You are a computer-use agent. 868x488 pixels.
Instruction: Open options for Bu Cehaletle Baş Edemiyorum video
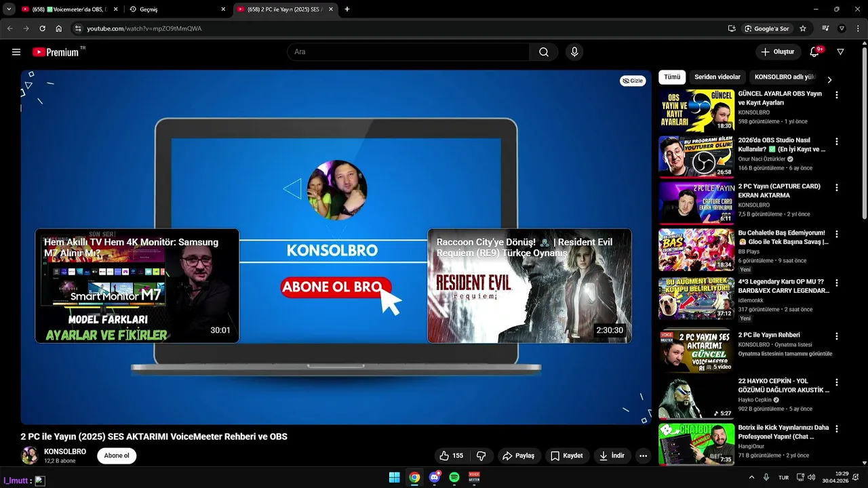coord(837,235)
